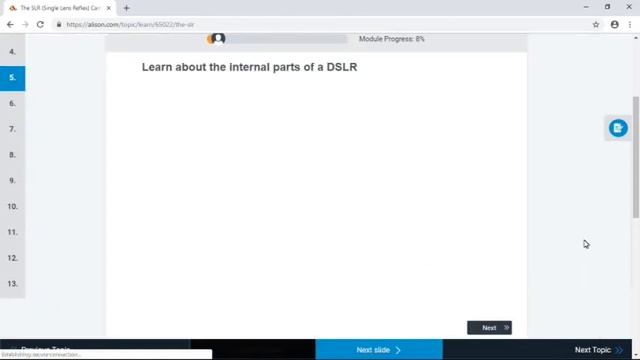Click the 'Learn about the internal parts' heading

click(249, 67)
